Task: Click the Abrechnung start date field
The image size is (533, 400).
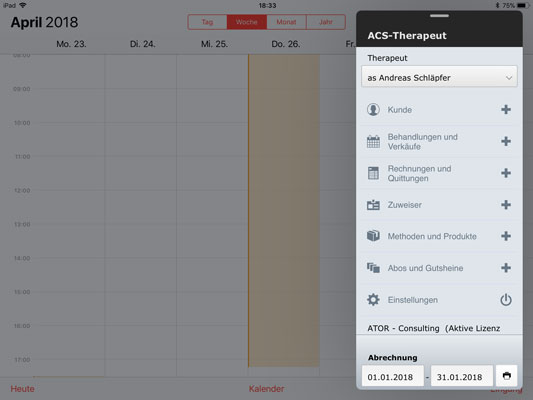Action: pyautogui.click(x=393, y=377)
